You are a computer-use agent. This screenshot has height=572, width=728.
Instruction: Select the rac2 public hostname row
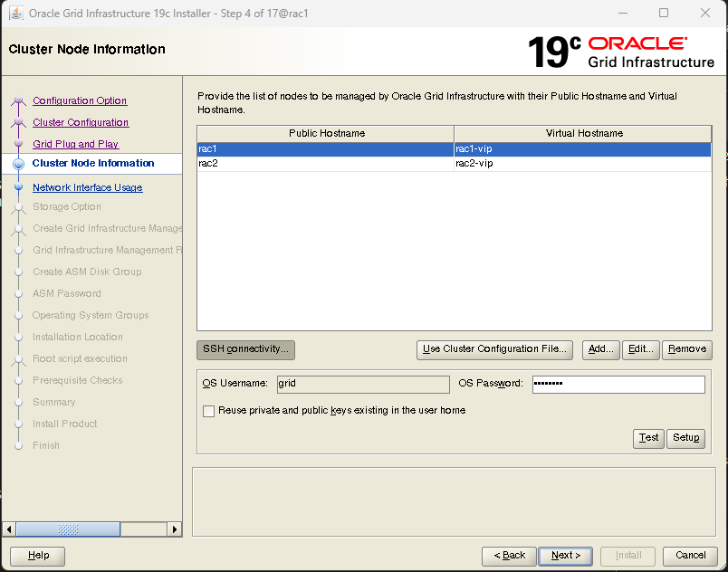325,163
